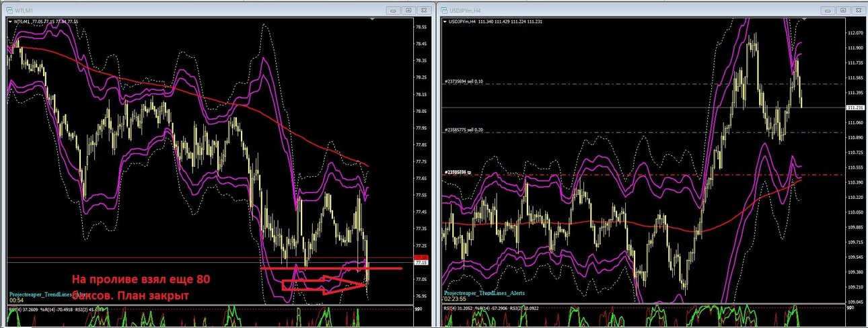868x328 pixels.
Task: Click the WTI OHLC values 77.05 77.15 77.04 77.15
Action: click(x=56, y=22)
